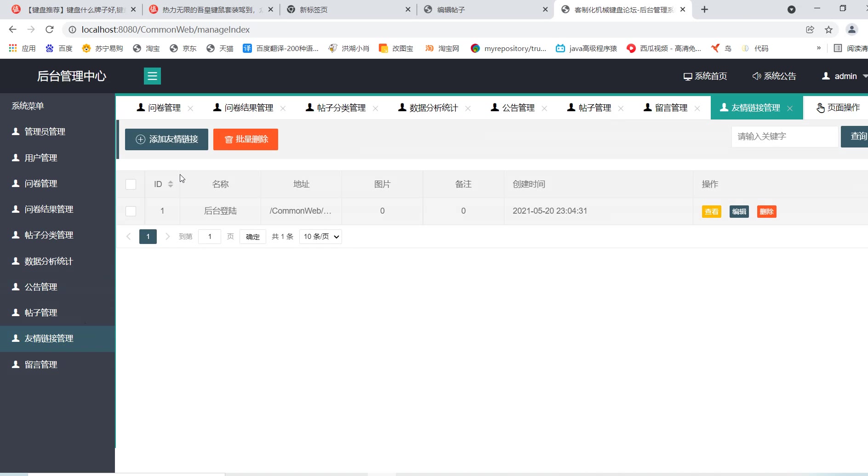Toggle the select-all checkbox in table header
This screenshot has height=476, width=868.
[131, 184]
